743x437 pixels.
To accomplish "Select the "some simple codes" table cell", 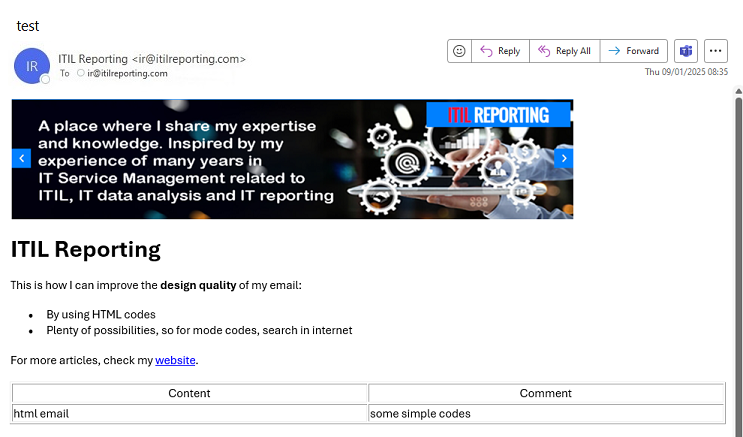I will point(545,413).
